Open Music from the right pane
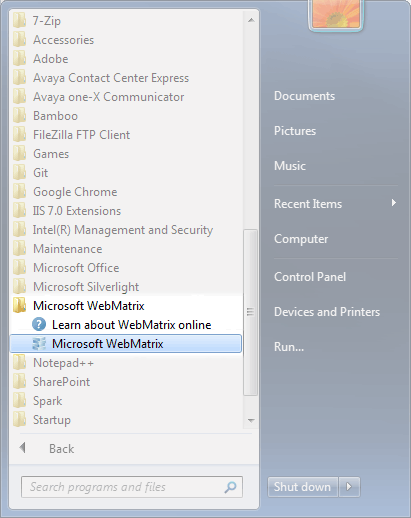The image size is (411, 518). [290, 166]
